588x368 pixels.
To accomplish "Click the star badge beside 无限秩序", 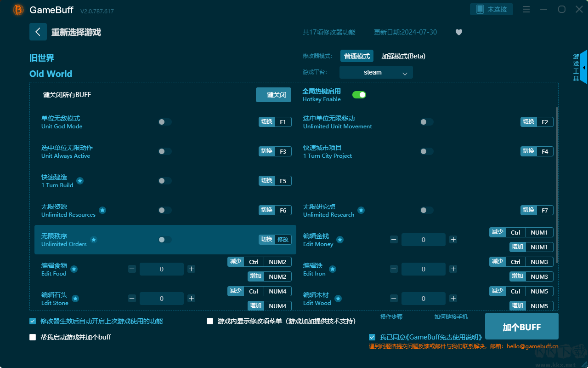I will click(x=94, y=240).
